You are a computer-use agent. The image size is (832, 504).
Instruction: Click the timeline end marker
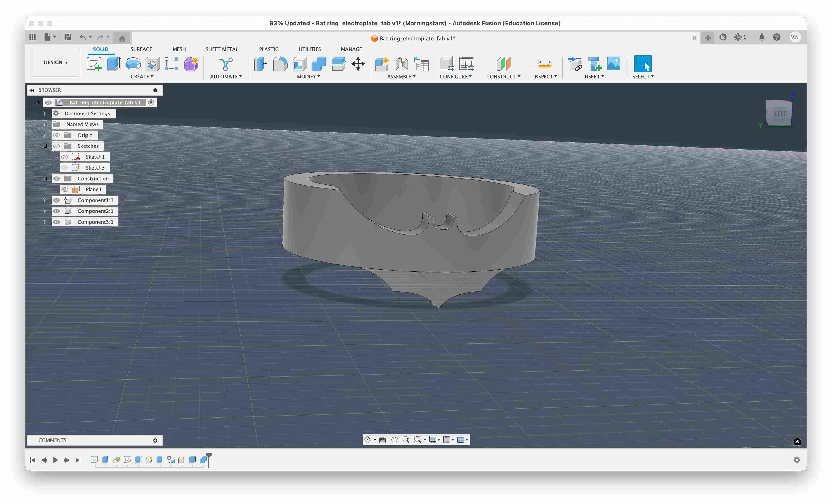[x=209, y=460]
